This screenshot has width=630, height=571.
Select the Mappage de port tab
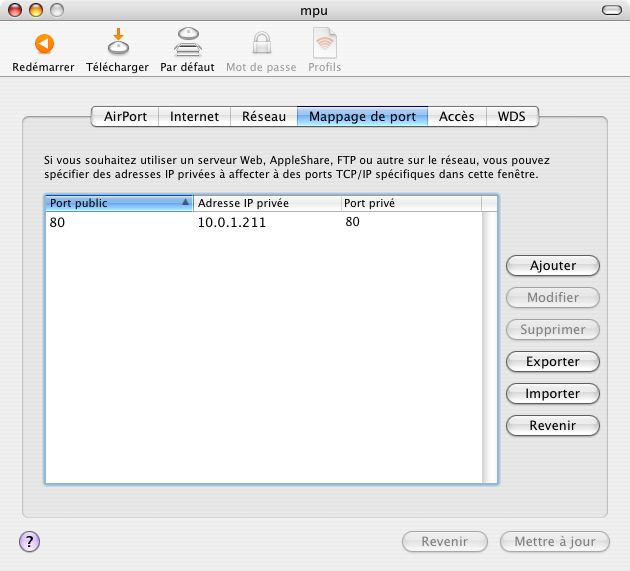362,116
